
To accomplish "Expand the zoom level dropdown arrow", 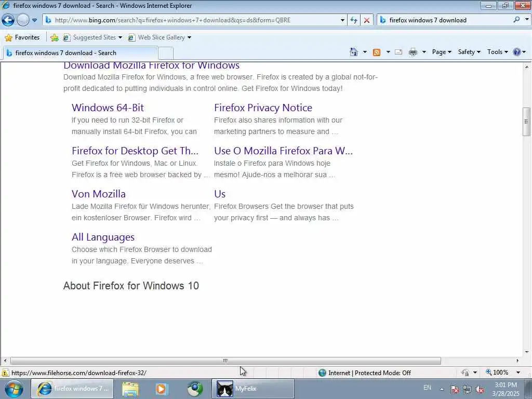I will (x=518, y=373).
